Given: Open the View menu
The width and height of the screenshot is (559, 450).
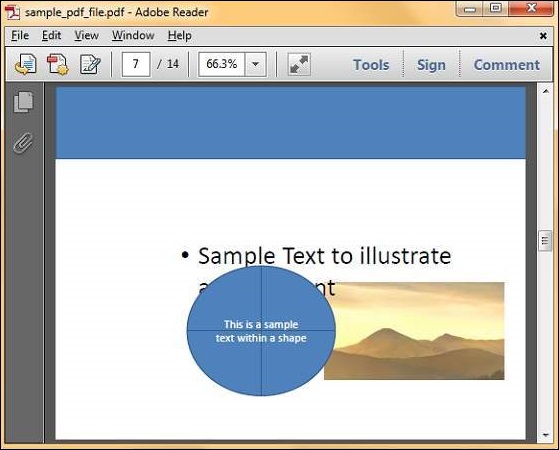Looking at the screenshot, I should click(x=86, y=36).
